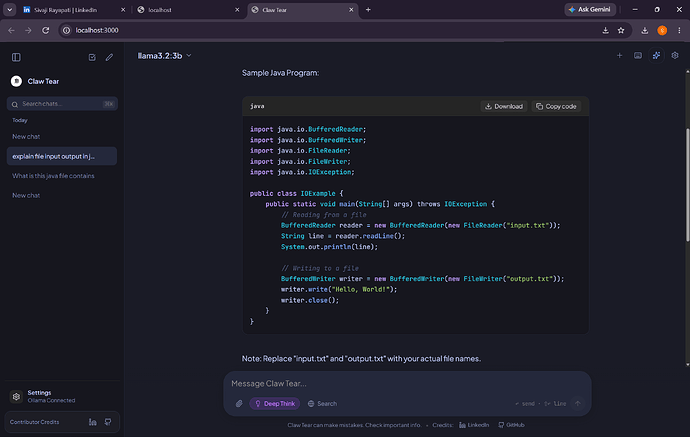
Task: Click the Note Replace input.txt text
Action: (x=361, y=359)
